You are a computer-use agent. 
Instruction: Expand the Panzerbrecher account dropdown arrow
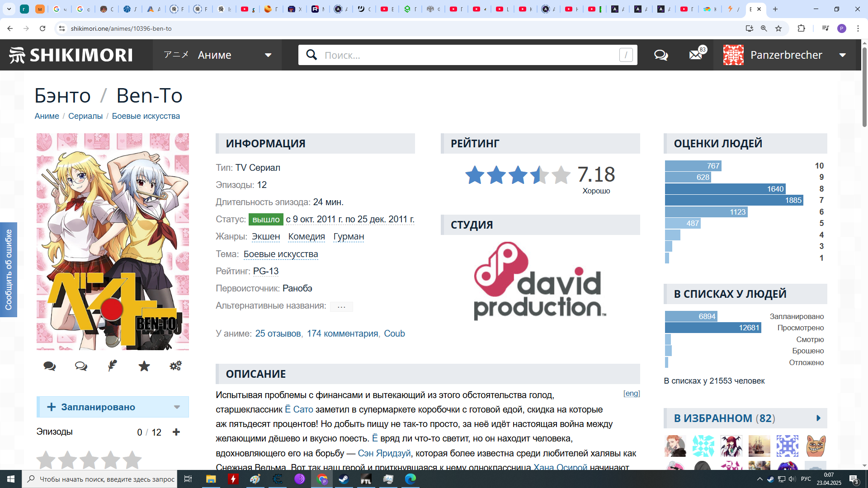click(x=843, y=55)
